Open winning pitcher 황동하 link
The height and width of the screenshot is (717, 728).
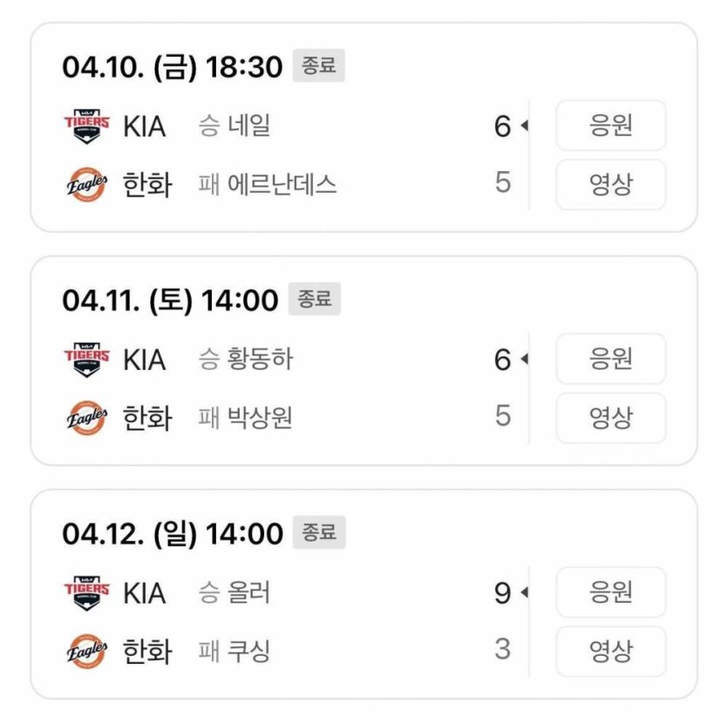(x=258, y=358)
